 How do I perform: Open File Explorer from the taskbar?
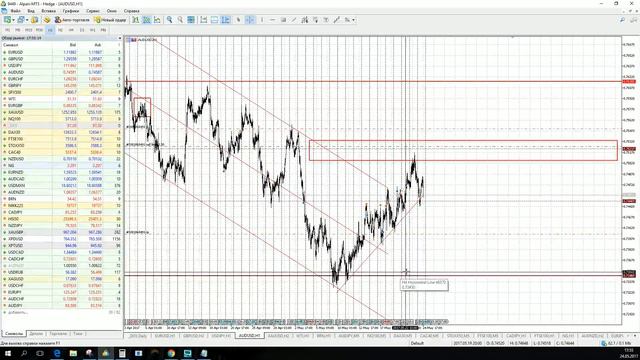[73, 353]
